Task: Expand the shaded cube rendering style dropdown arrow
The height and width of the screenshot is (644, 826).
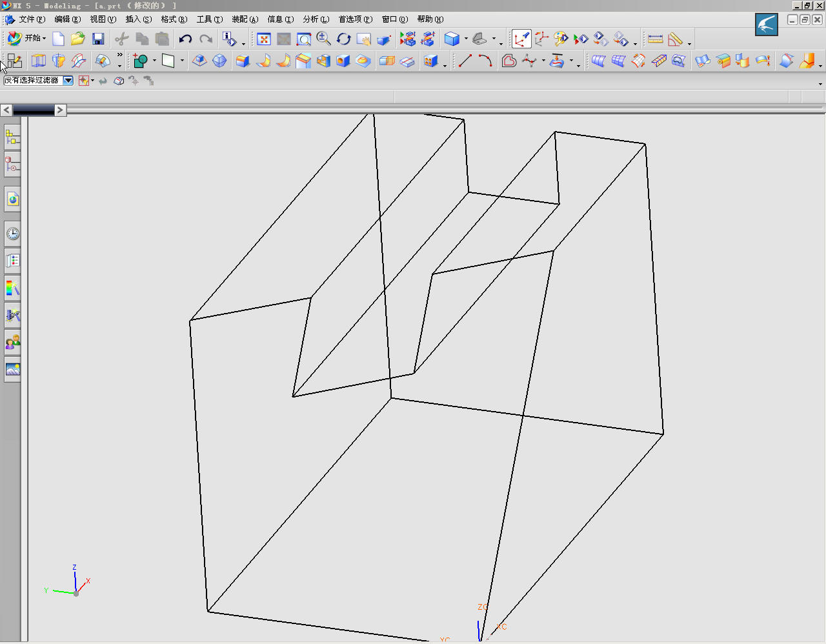Action: (x=466, y=39)
